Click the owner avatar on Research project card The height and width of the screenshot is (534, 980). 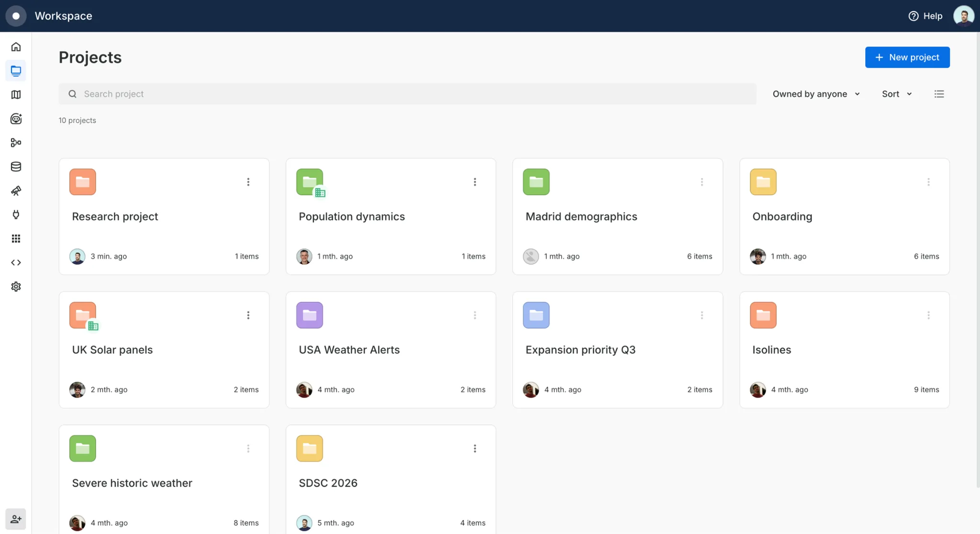tap(77, 256)
